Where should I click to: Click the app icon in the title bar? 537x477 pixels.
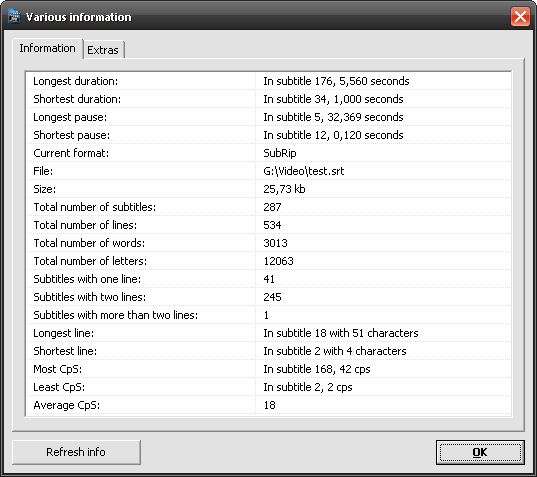(x=14, y=16)
